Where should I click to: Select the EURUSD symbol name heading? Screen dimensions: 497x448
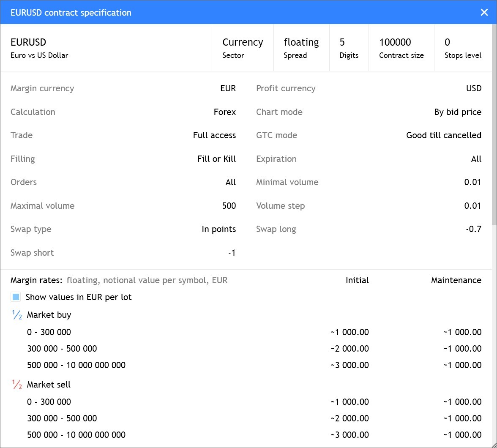28,42
